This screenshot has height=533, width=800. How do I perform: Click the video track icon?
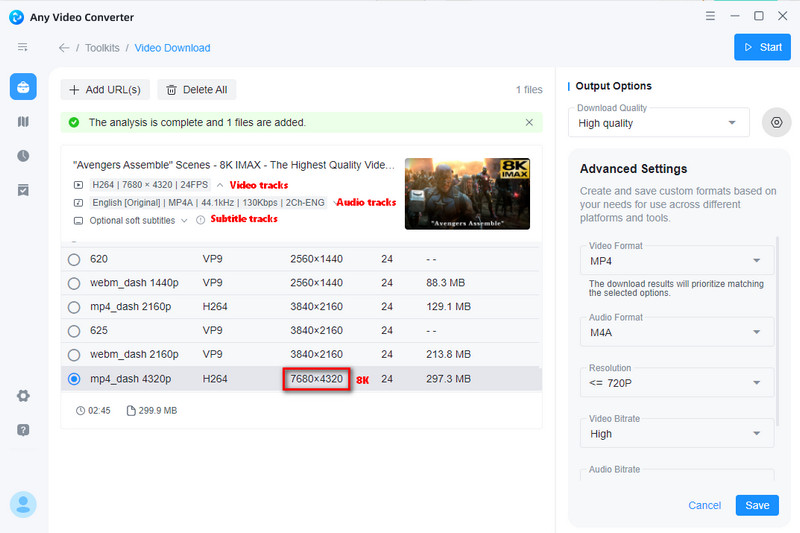pyautogui.click(x=78, y=185)
